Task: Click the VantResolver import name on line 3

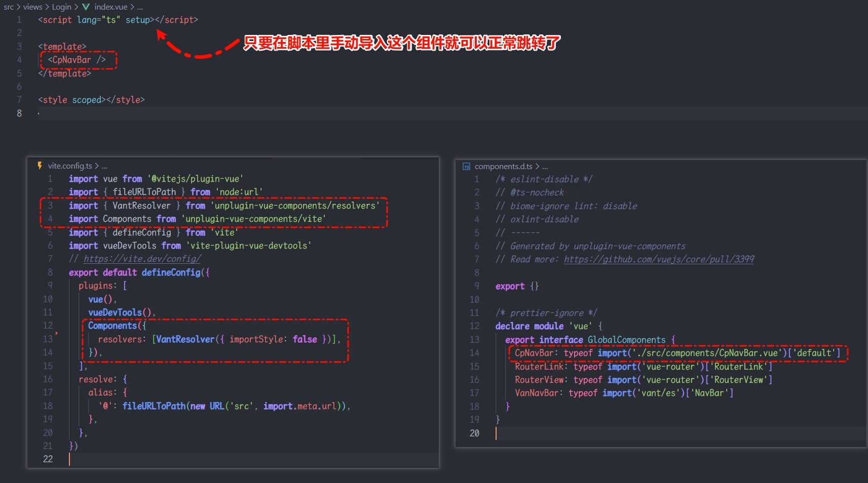Action: (x=141, y=206)
